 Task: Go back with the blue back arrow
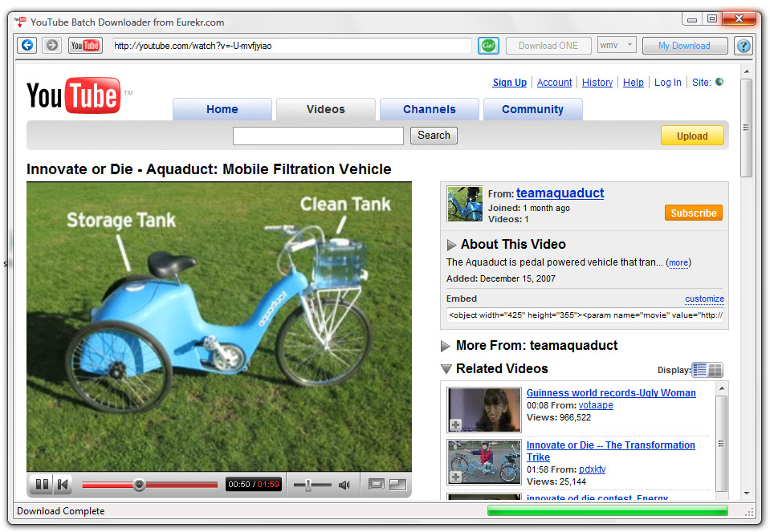[27, 46]
